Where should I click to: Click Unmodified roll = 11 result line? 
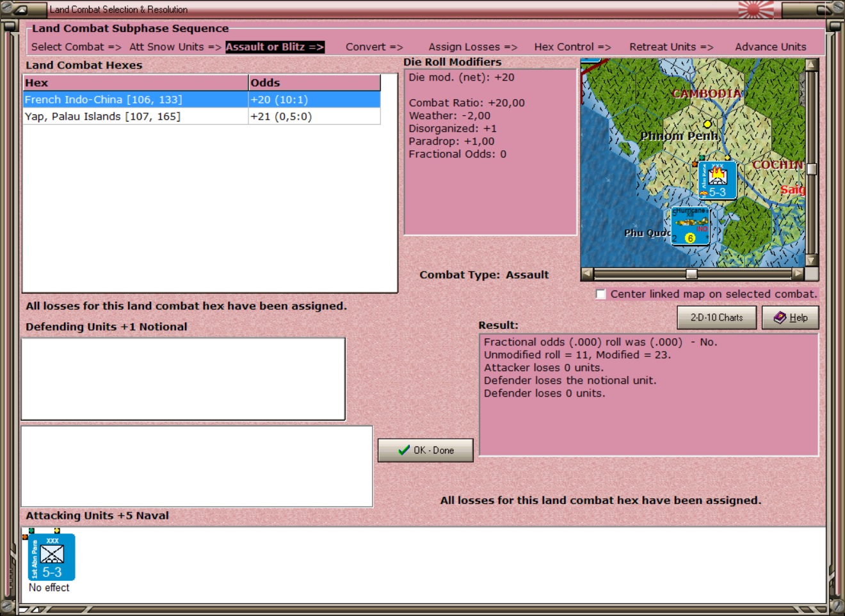pos(577,355)
